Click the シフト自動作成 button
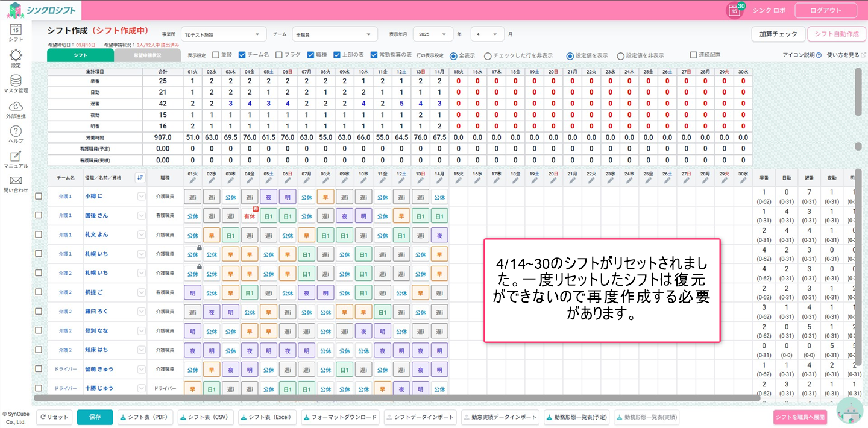The width and height of the screenshot is (868, 428). click(837, 34)
